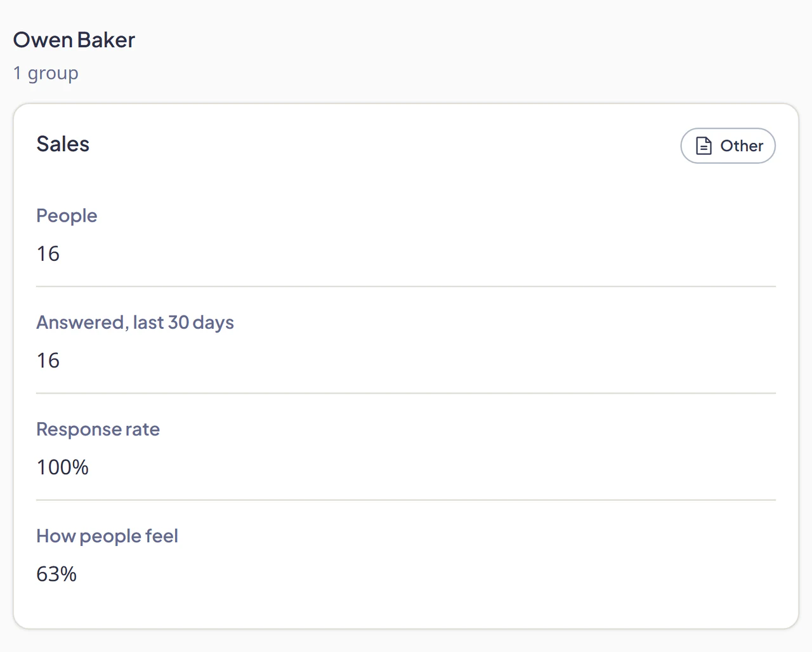The width and height of the screenshot is (812, 652).
Task: Click the divider below Response rate row
Action: pos(406,500)
